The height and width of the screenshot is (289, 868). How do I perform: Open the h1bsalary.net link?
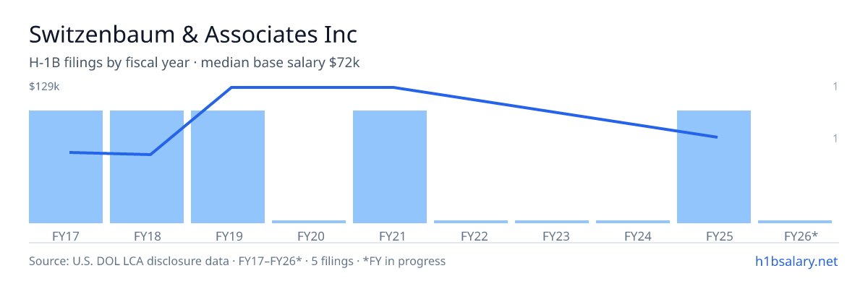796,261
